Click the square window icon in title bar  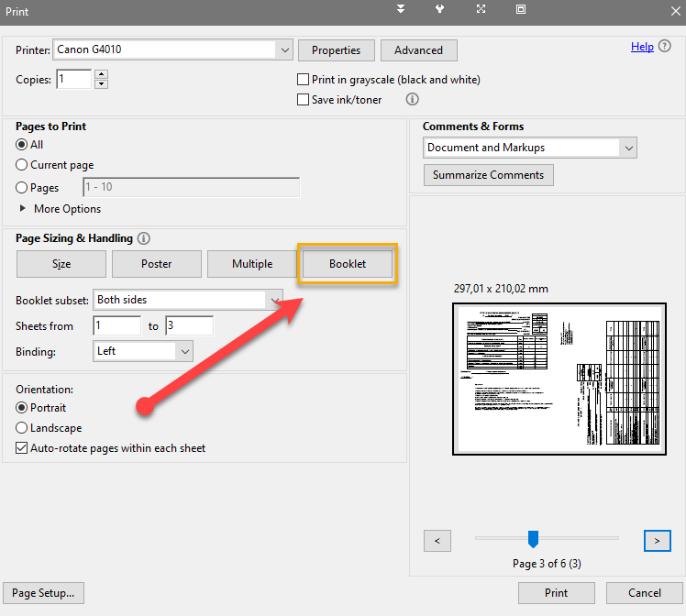[x=521, y=9]
